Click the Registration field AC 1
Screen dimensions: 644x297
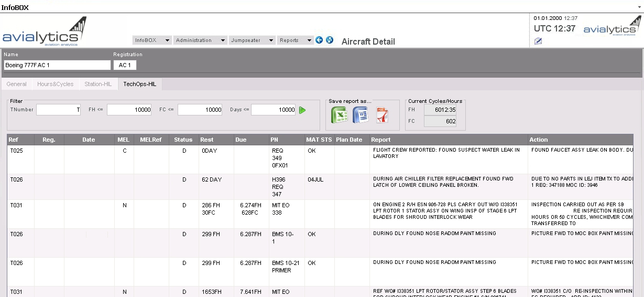[125, 65]
